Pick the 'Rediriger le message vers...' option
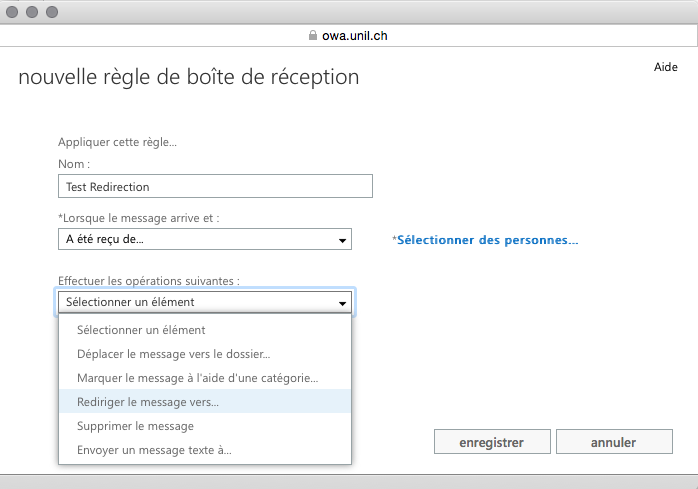The image size is (698, 489). click(x=148, y=402)
